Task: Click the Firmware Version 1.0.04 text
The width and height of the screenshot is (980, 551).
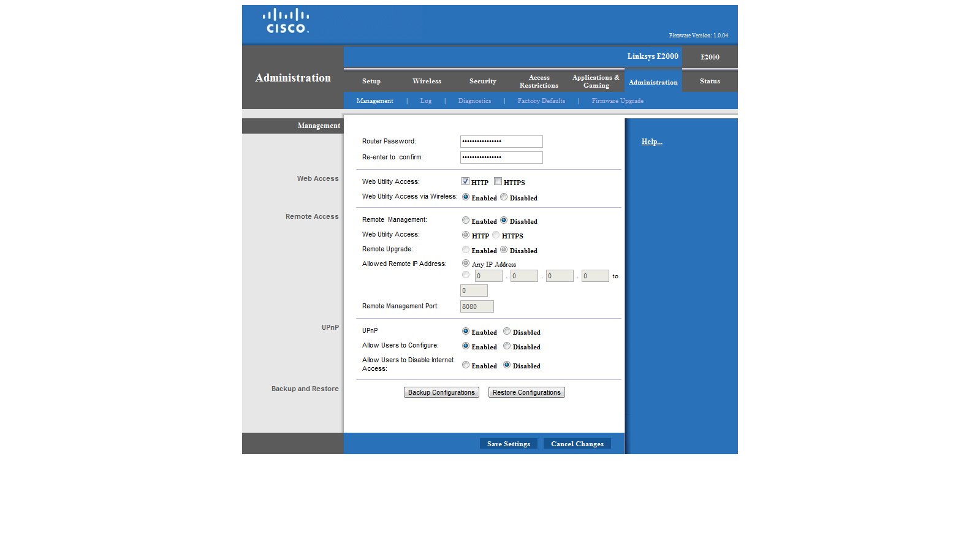Action: coord(699,36)
